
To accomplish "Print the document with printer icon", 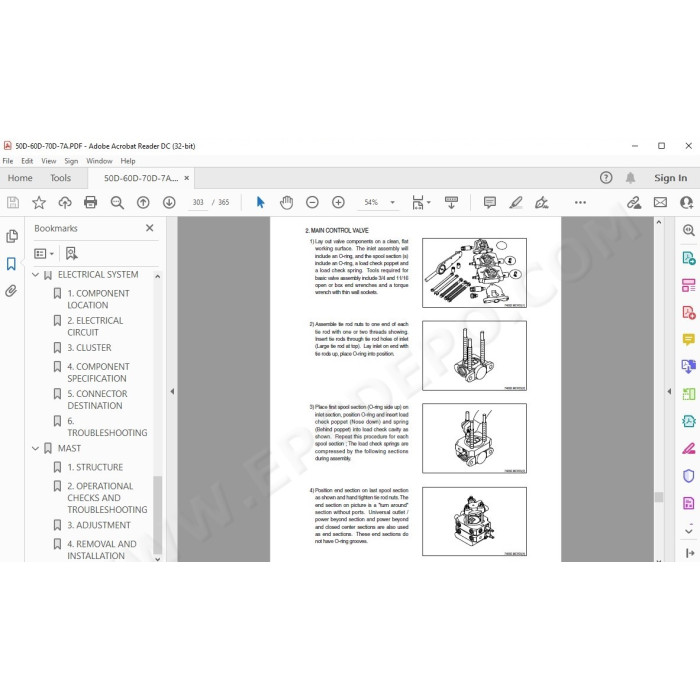I will pyautogui.click(x=91, y=203).
